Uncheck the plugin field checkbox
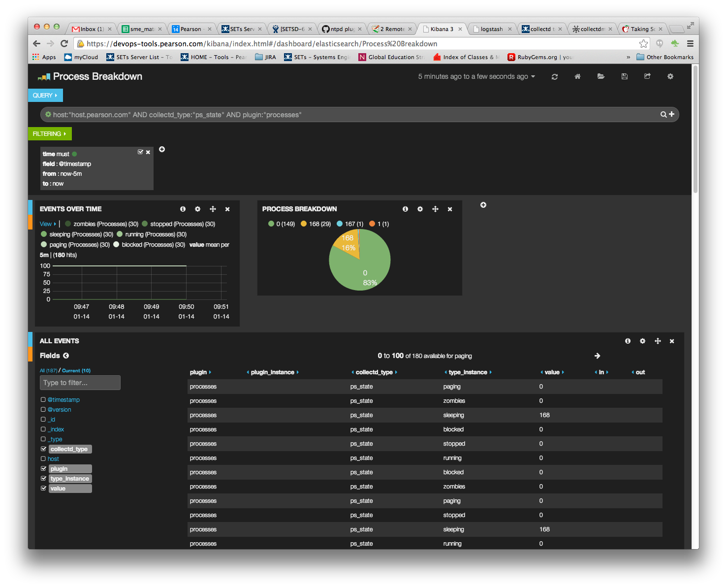The width and height of the screenshot is (727, 588). pyautogui.click(x=43, y=468)
